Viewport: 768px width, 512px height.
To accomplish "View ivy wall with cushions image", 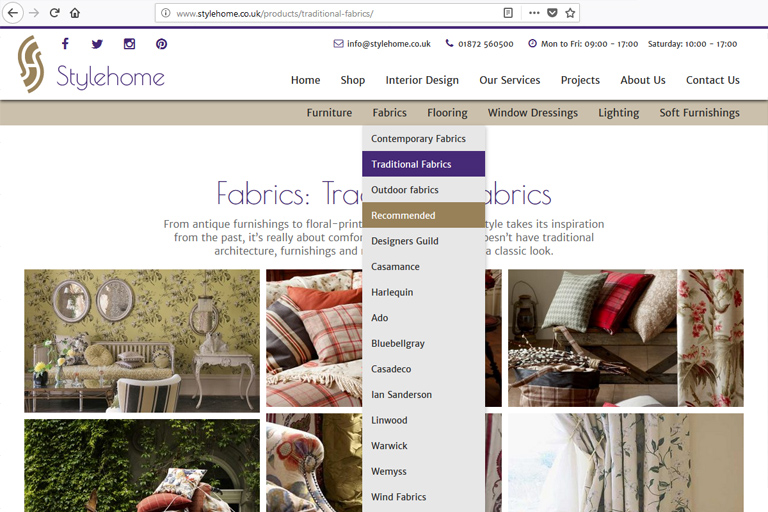I will [142, 465].
